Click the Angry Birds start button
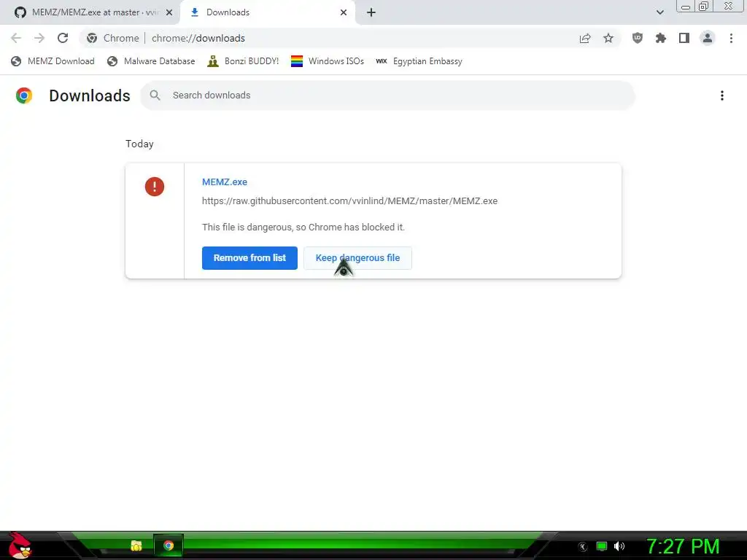Screen dimensions: 747x560 click(x=19, y=545)
